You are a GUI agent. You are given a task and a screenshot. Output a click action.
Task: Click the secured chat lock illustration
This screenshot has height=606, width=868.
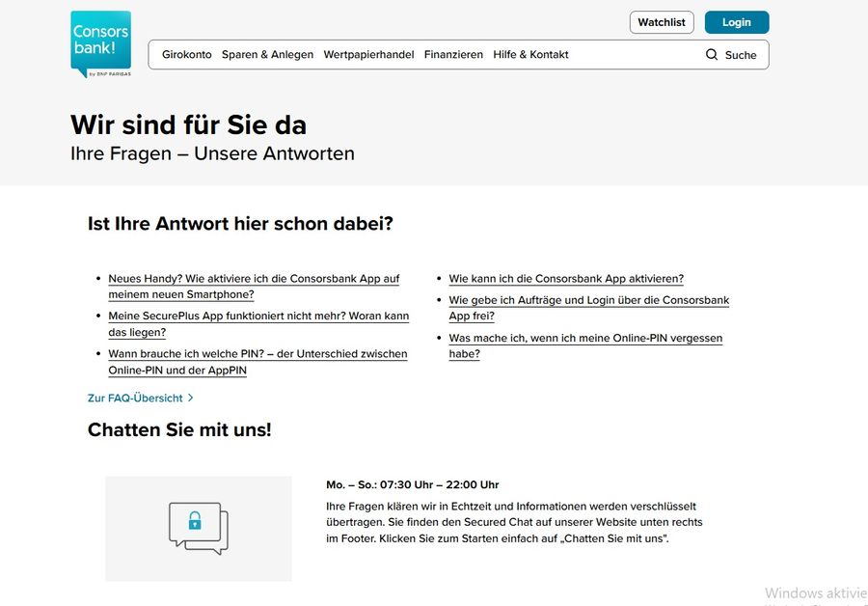pyautogui.click(x=199, y=529)
